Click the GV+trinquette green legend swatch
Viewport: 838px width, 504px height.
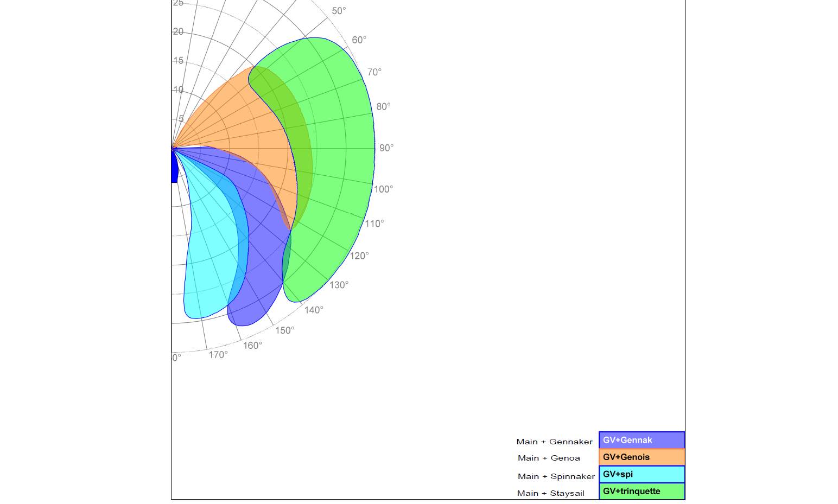coord(641,492)
